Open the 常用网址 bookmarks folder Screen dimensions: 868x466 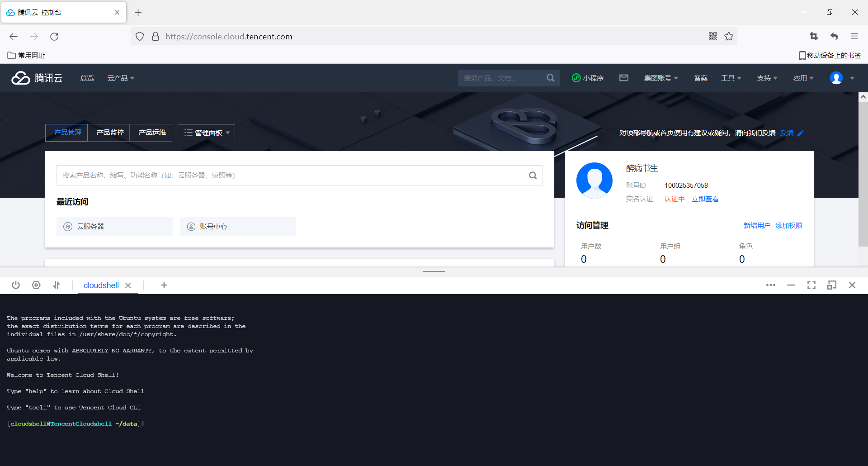(26, 56)
